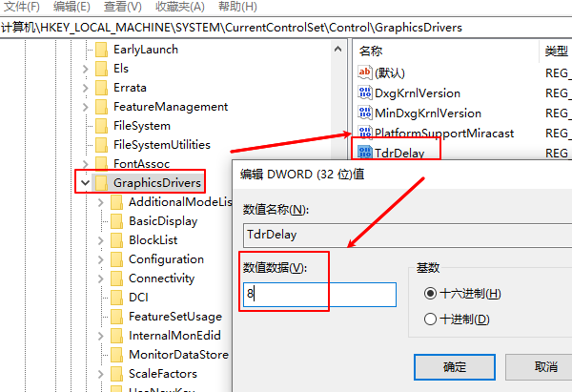Expand the Els tree node

pos(86,69)
